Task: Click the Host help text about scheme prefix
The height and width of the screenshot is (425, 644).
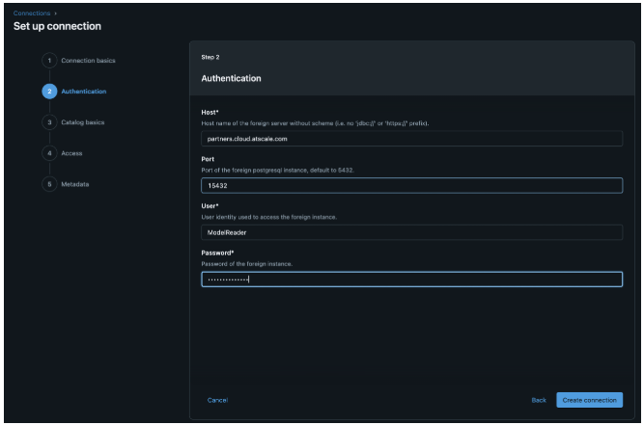Action: coord(315,123)
